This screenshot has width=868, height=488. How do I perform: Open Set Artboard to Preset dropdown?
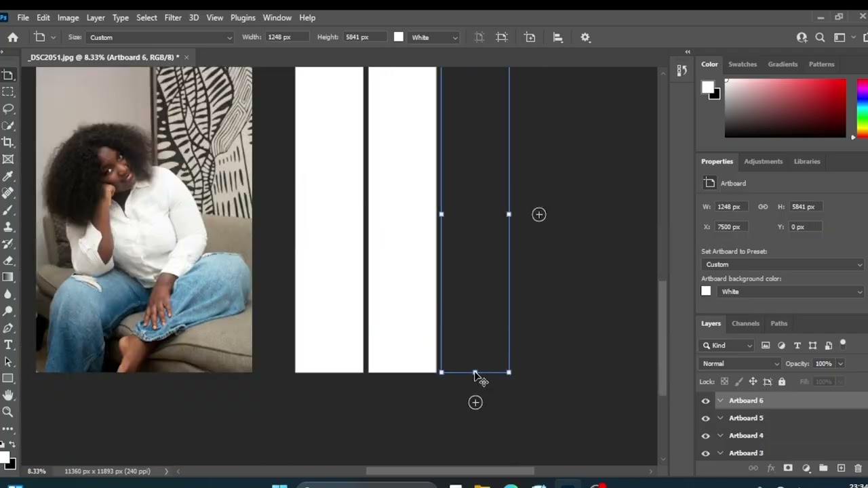tap(783, 264)
